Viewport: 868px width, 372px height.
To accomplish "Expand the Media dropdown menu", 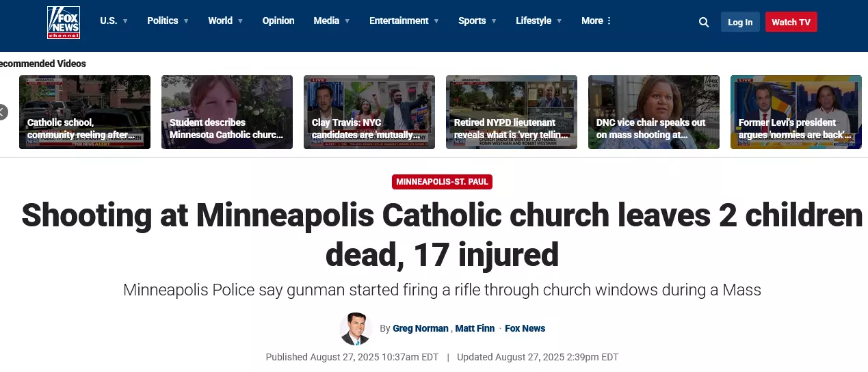I will tap(331, 21).
